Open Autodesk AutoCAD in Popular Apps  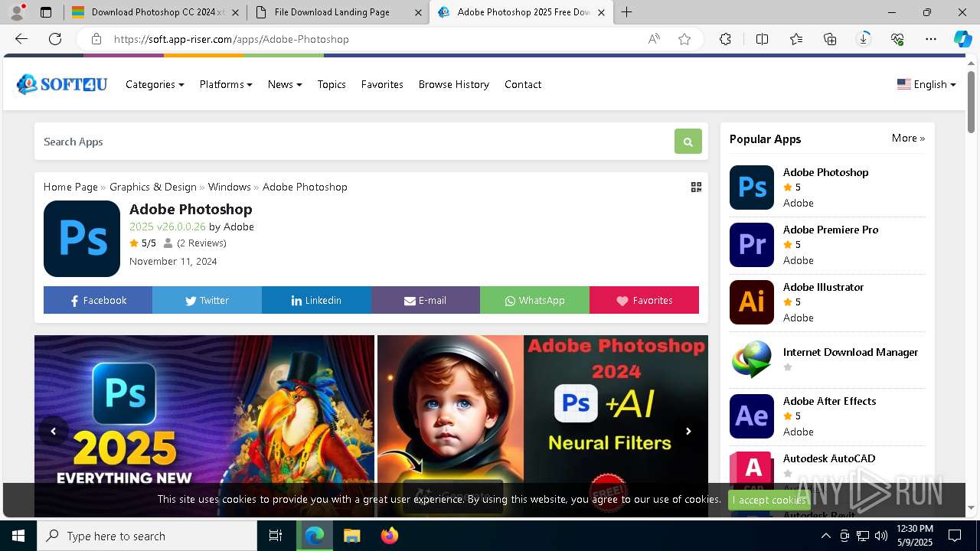[x=829, y=458]
